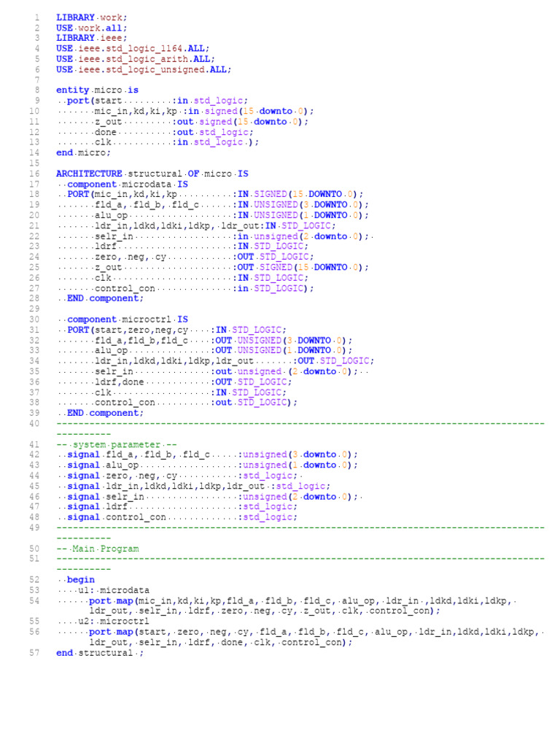This screenshot has height=747, width=560.
Task: Click line number 57 in the gutter
Action: pos(34,653)
